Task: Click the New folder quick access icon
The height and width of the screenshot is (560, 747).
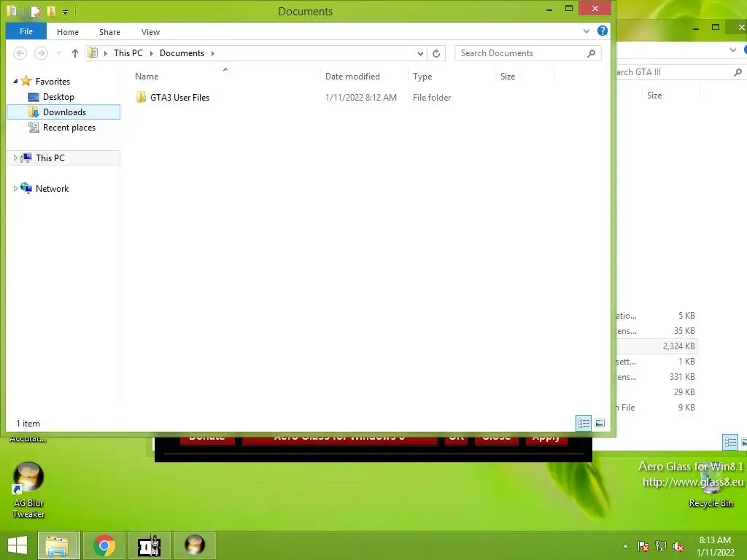Action: coord(50,11)
